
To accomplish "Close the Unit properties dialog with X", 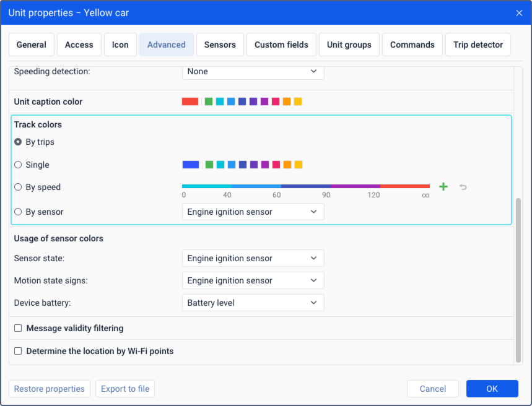I will [519, 13].
